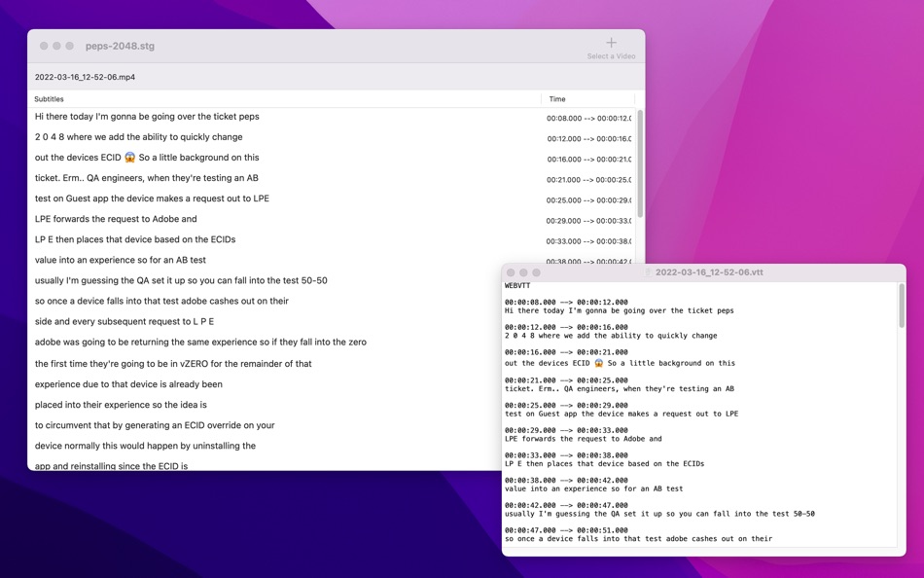
Task: Click timestamp 00:00:21.000 --> 00:00:25.000 in vtt window
Action: pos(566,380)
